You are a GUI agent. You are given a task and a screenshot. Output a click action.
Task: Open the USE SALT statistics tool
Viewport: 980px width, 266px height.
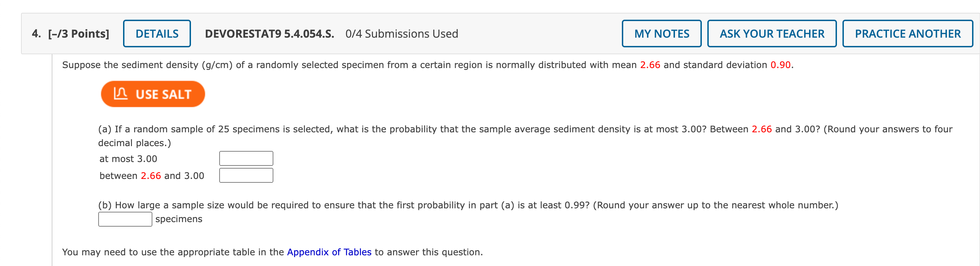(153, 94)
